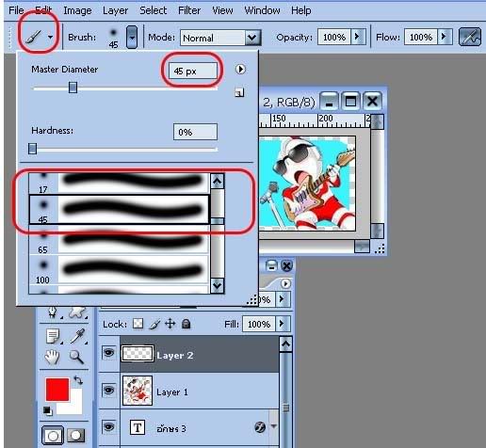Swap foreground and background colors
This screenshot has width=486, height=448.
(78, 380)
